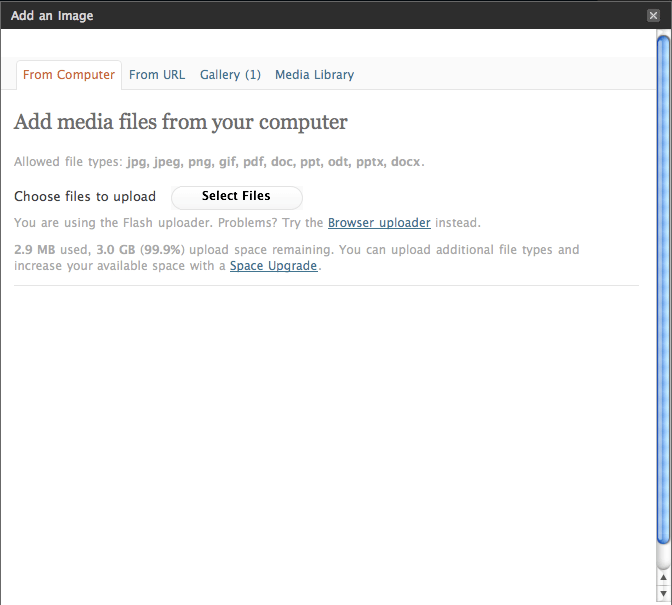
Task: Select the Media Library tab
Action: click(x=314, y=75)
